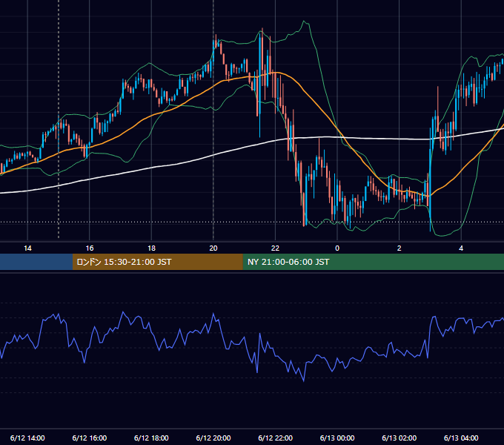Viewport: 504px width, 445px height.
Task: Click the 6/12 16:00 date label
Action: (90, 438)
